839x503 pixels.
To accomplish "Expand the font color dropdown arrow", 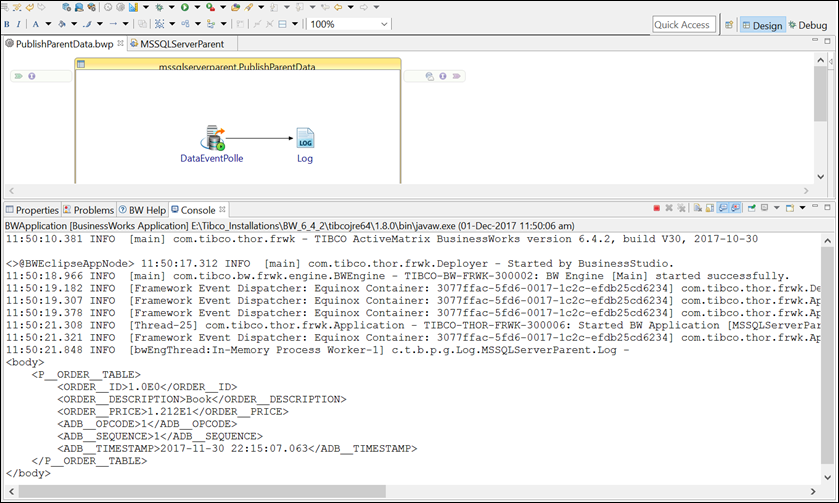I will [48, 24].
